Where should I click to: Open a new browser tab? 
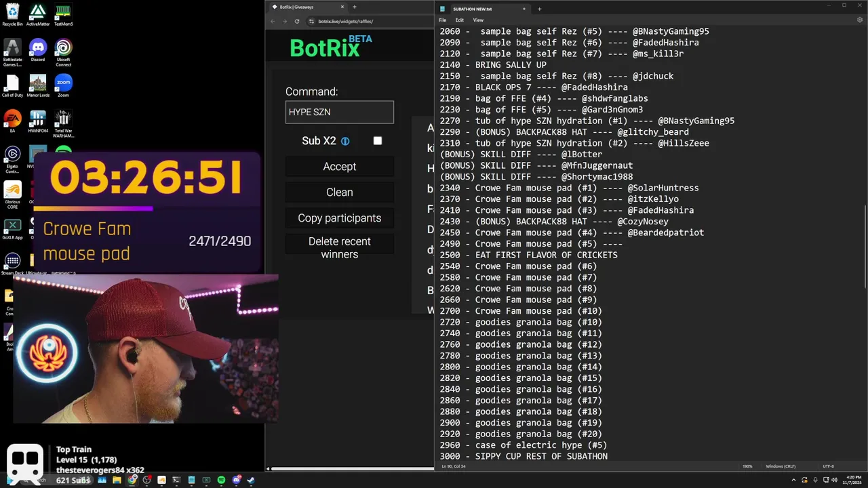(x=354, y=7)
